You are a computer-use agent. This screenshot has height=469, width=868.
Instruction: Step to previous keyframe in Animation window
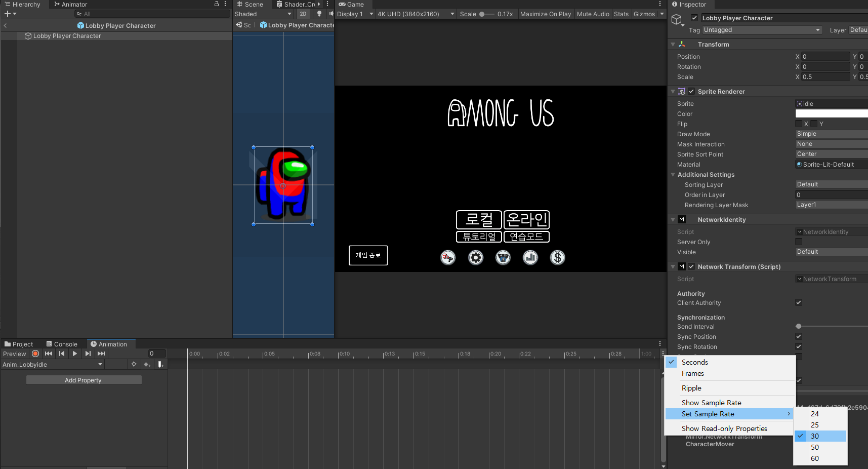coord(62,354)
